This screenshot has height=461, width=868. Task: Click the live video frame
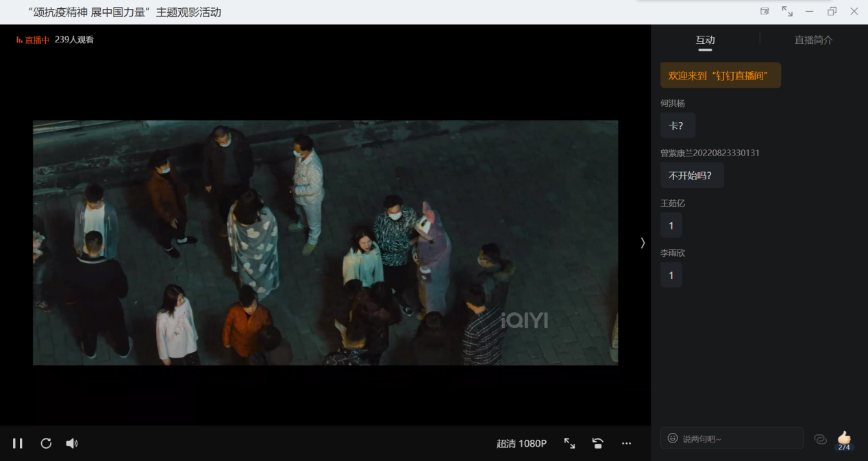pyautogui.click(x=325, y=242)
